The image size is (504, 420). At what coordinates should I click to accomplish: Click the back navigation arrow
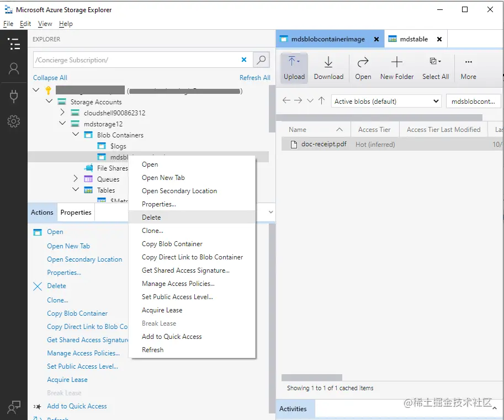286,100
